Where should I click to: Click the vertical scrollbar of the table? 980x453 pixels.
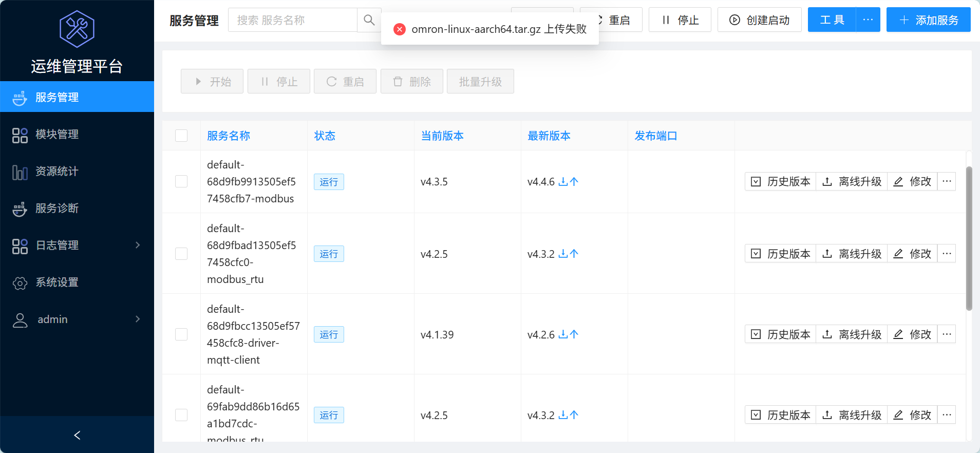969,239
